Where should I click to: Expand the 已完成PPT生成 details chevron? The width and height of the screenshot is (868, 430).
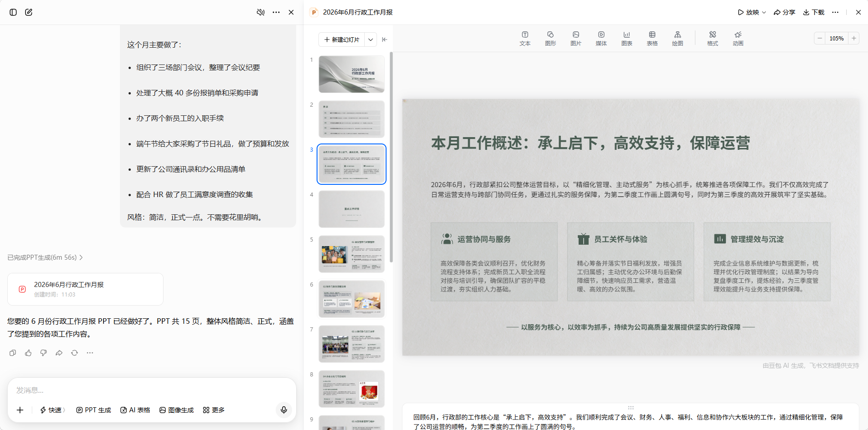coord(81,257)
